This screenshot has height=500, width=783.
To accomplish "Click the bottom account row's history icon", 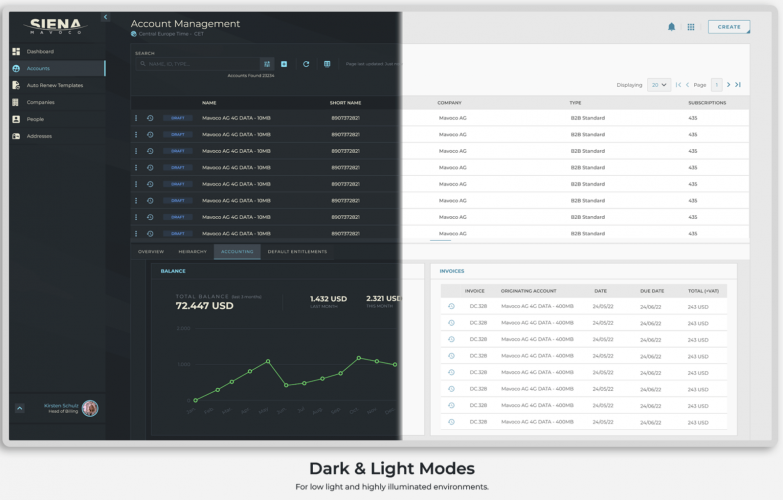I will (x=150, y=234).
